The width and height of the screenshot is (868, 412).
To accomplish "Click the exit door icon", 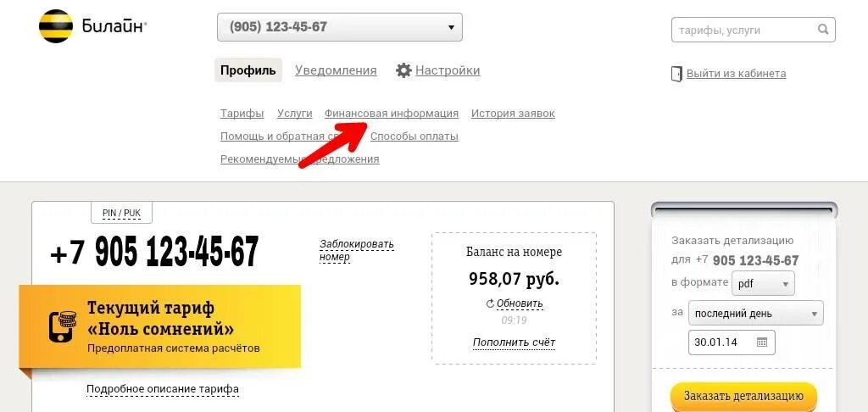I will (x=676, y=74).
